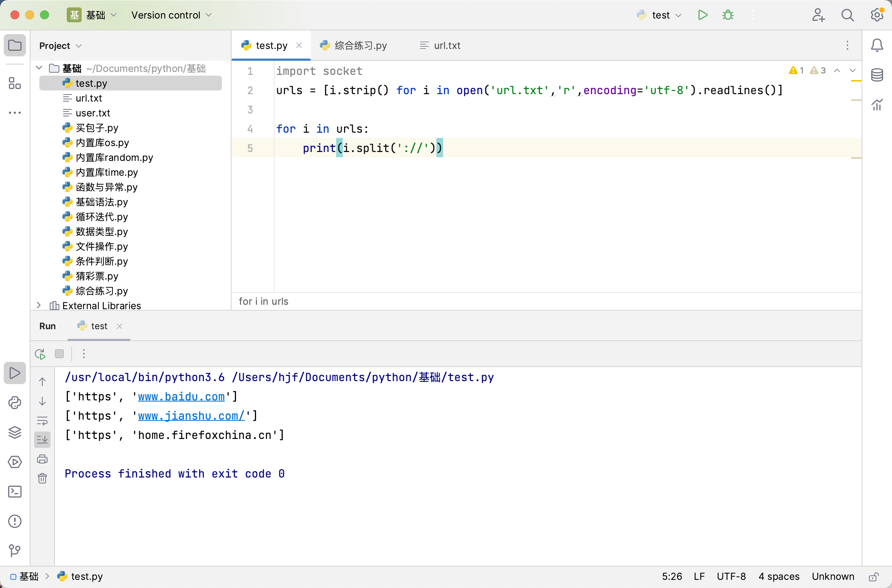The height and width of the screenshot is (588, 892).
Task: Open the Python Packages layers icon
Action: 14,432
